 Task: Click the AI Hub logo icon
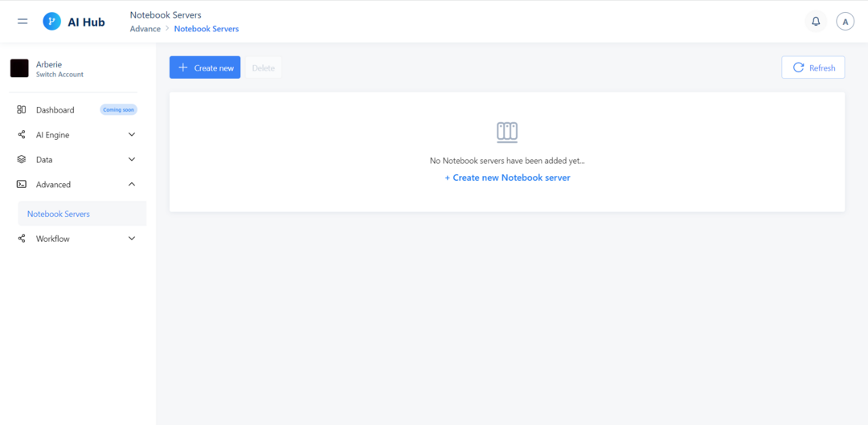[x=52, y=22]
